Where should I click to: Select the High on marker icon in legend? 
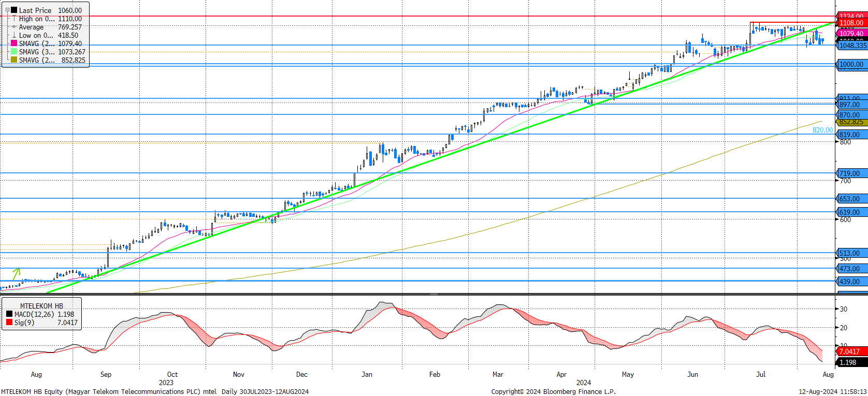[x=14, y=19]
